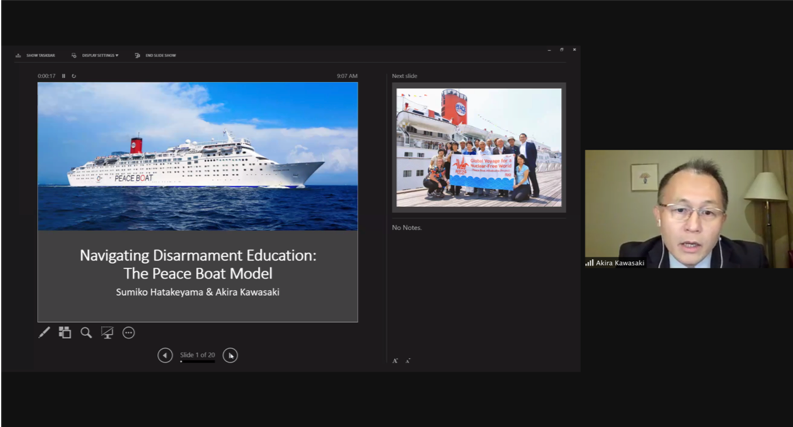Click the next slide preview thumbnail
Image resolution: width=793 pixels, height=427 pixels.
[479, 147]
